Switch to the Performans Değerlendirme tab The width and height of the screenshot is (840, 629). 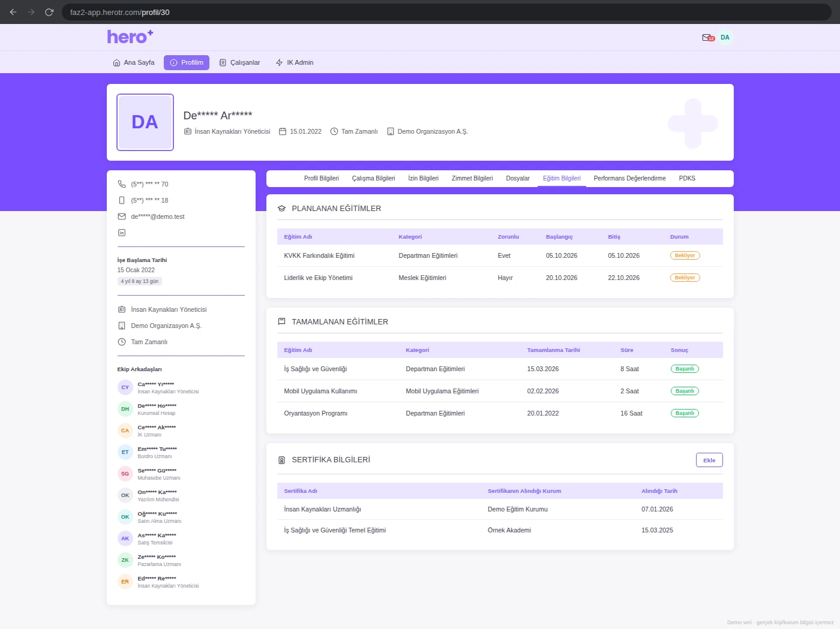click(x=630, y=178)
